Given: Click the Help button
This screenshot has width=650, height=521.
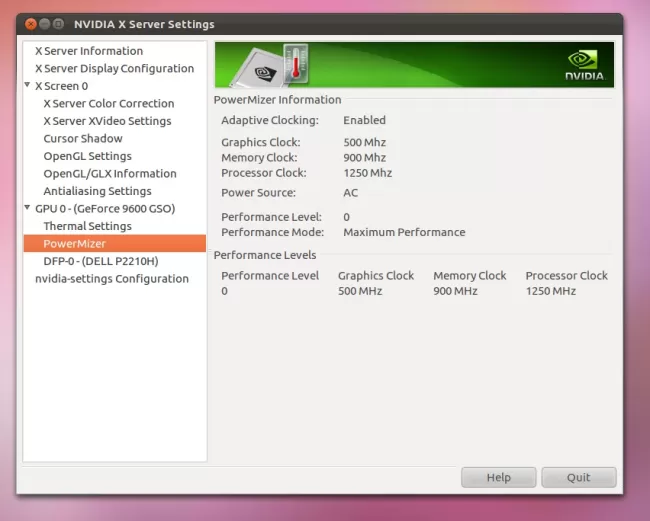Looking at the screenshot, I should [x=498, y=478].
